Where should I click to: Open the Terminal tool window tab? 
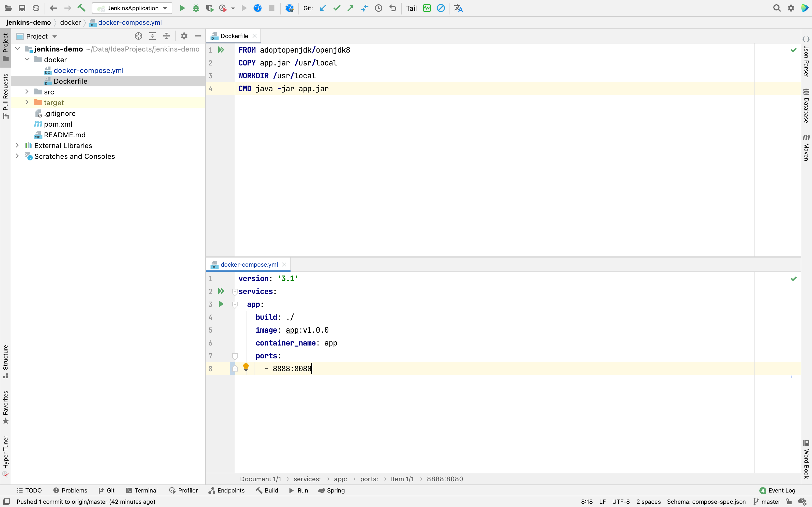pos(142,490)
